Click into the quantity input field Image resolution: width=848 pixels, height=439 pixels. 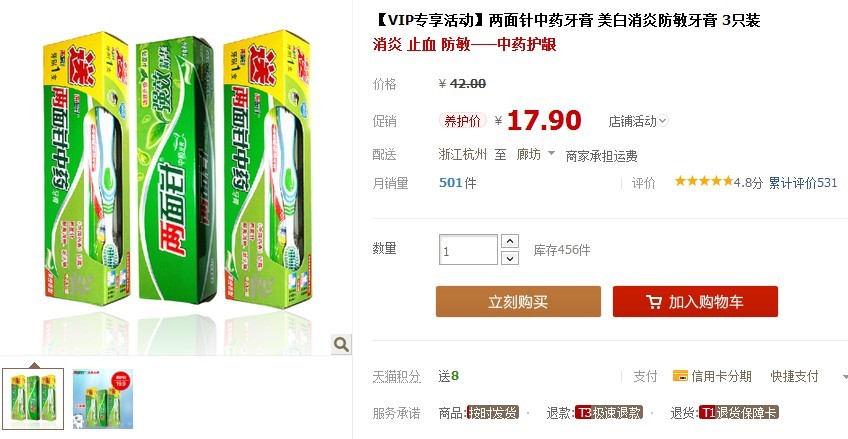[x=468, y=250]
